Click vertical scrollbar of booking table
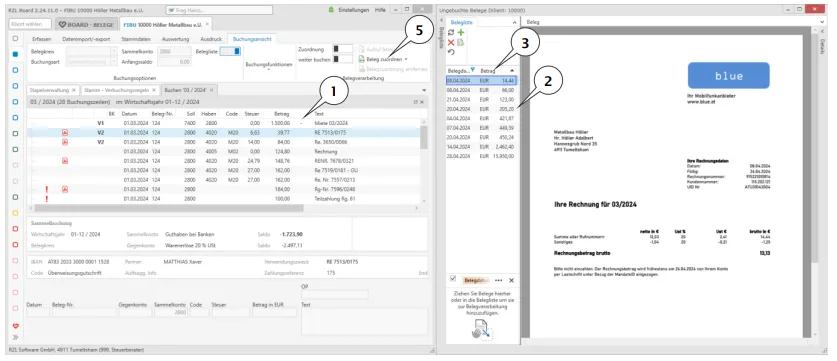The height and width of the screenshot is (361, 837). (424, 138)
